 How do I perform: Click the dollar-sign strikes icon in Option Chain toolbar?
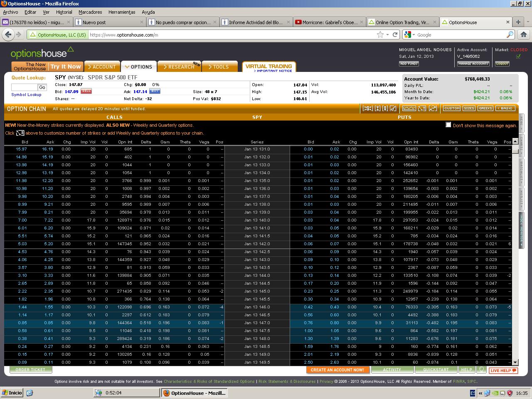pos(367,108)
